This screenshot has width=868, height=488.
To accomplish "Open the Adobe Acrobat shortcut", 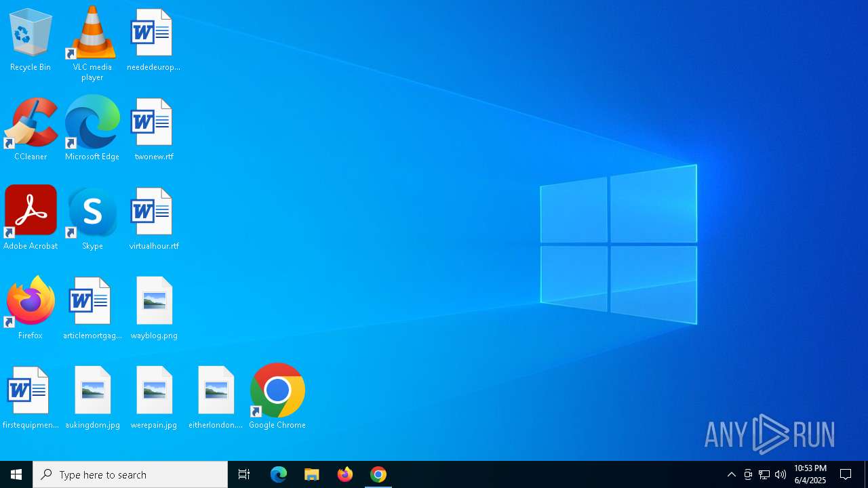I will pyautogui.click(x=31, y=218).
